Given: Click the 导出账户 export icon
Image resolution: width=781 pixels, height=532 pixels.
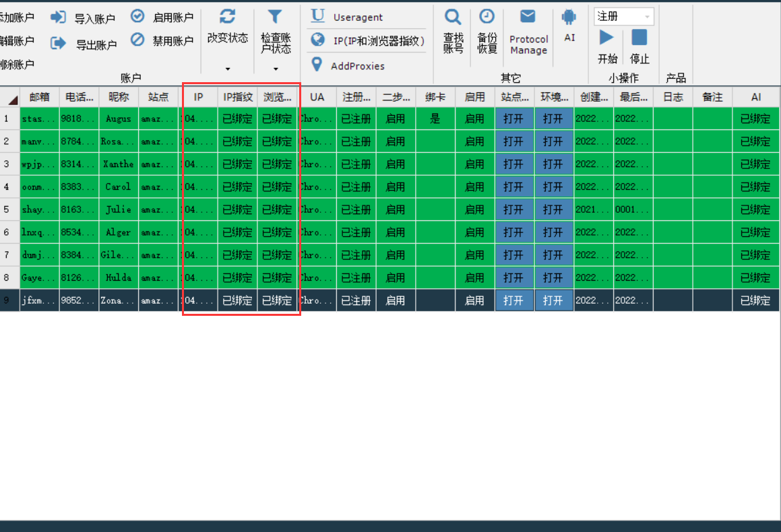Looking at the screenshot, I should click(x=58, y=44).
